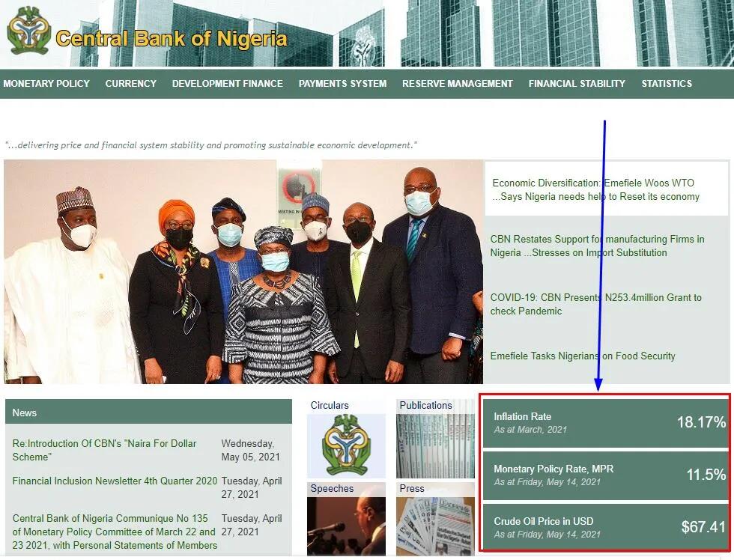Click the "Wednesday, May 05, 2021" news date
734x560 pixels.
click(250, 450)
